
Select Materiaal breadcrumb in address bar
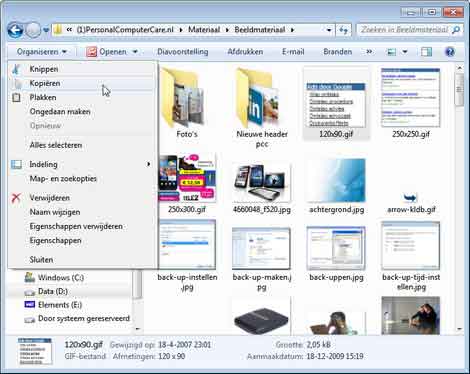[204, 30]
